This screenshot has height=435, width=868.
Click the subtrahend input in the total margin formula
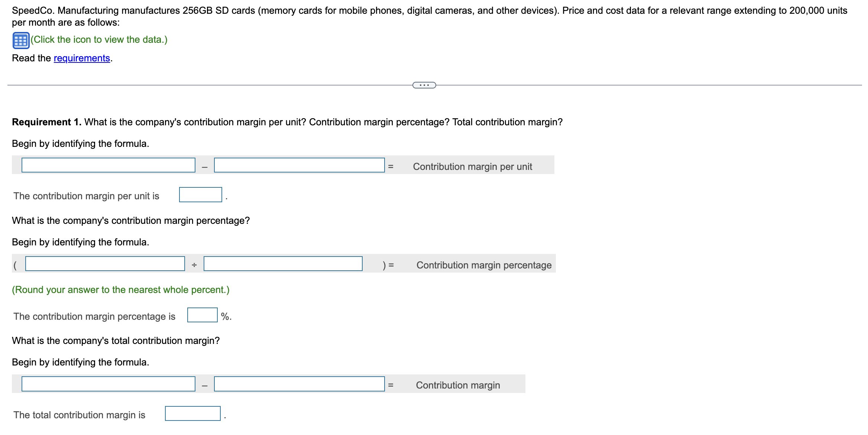pos(299,384)
